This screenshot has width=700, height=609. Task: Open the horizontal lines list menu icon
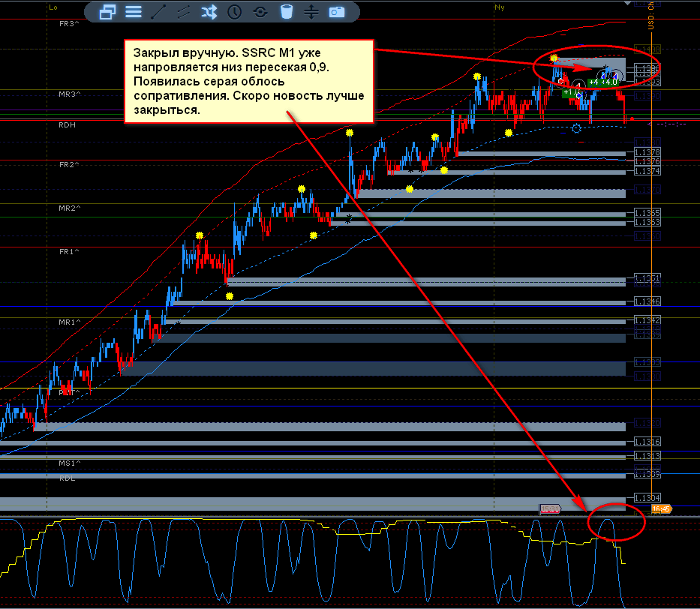133,12
